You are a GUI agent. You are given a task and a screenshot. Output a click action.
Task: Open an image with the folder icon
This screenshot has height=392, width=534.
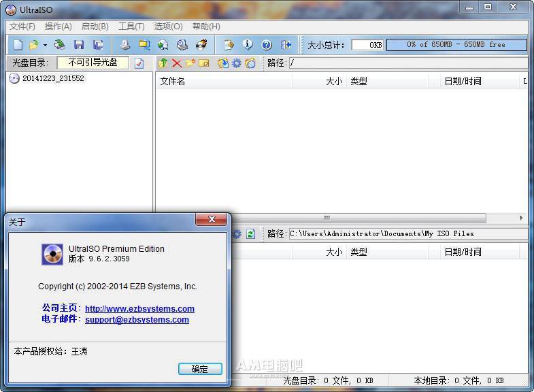(x=34, y=45)
